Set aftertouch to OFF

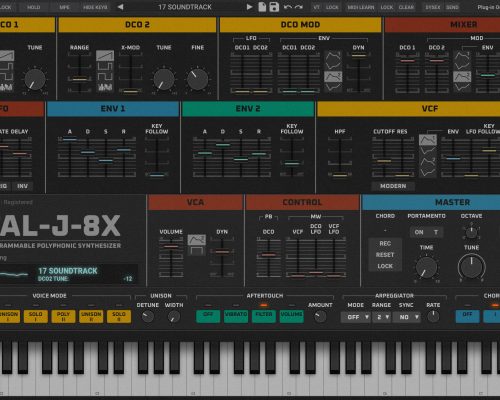tap(208, 316)
